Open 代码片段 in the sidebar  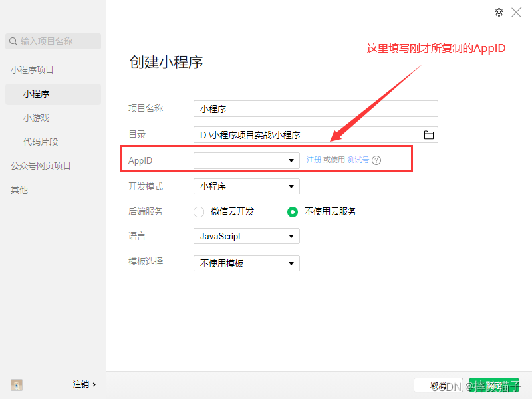click(41, 142)
